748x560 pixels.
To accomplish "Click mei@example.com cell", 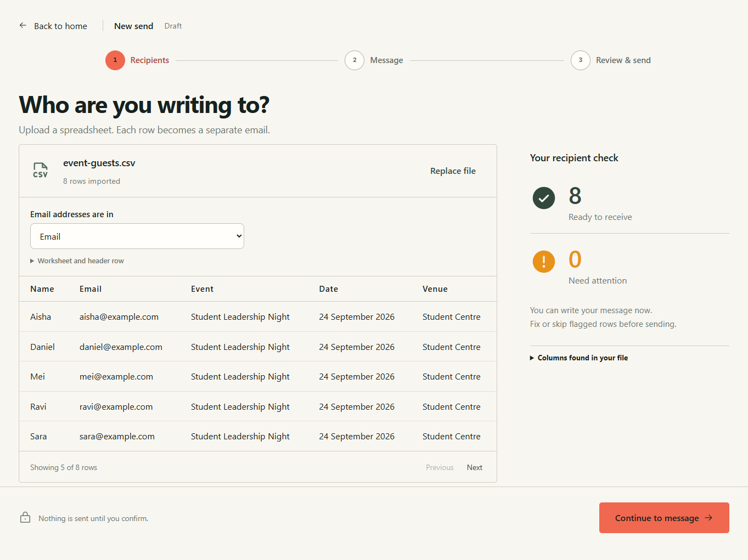I will point(116,377).
